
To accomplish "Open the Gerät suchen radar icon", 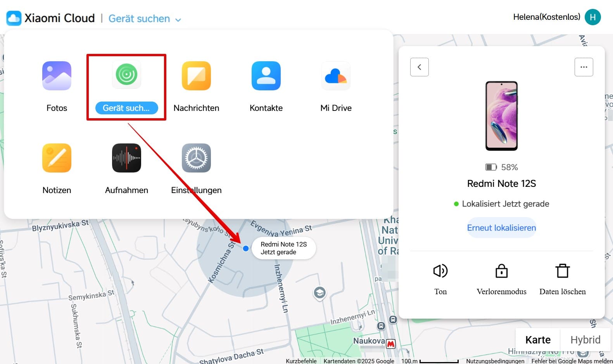I will (x=126, y=74).
